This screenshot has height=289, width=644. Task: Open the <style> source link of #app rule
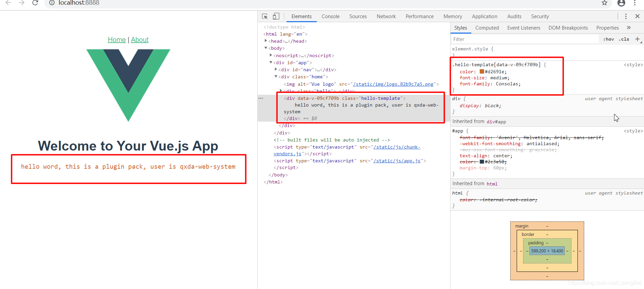coord(633,131)
